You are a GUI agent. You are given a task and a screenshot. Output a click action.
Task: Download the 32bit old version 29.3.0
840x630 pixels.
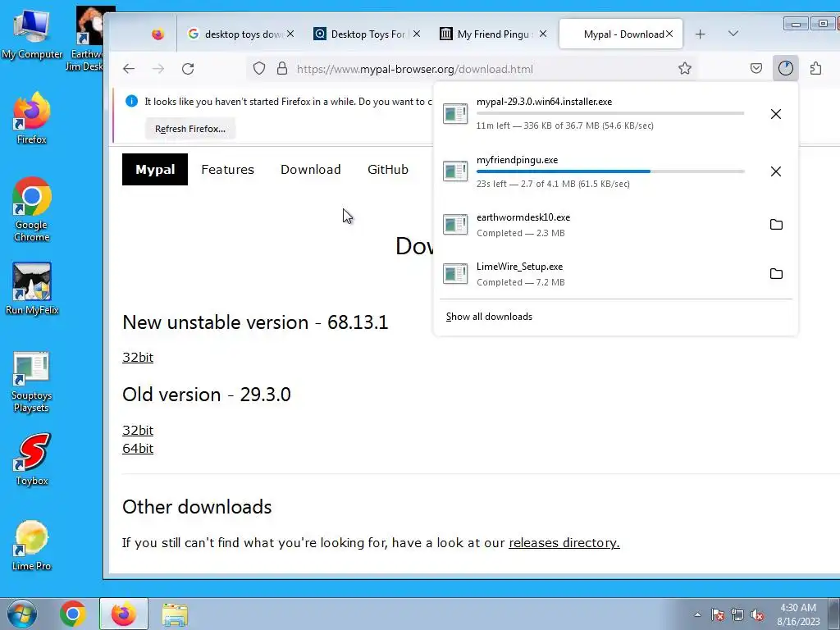point(138,430)
